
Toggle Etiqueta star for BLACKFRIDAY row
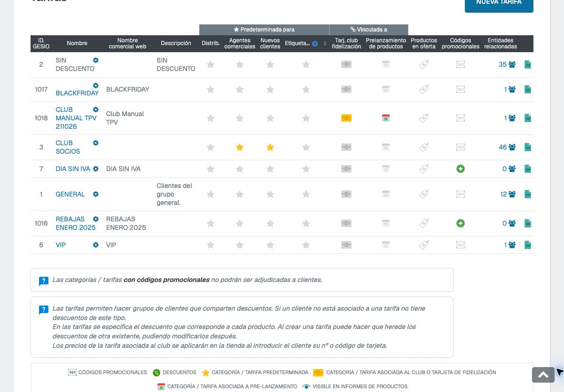coord(306,89)
